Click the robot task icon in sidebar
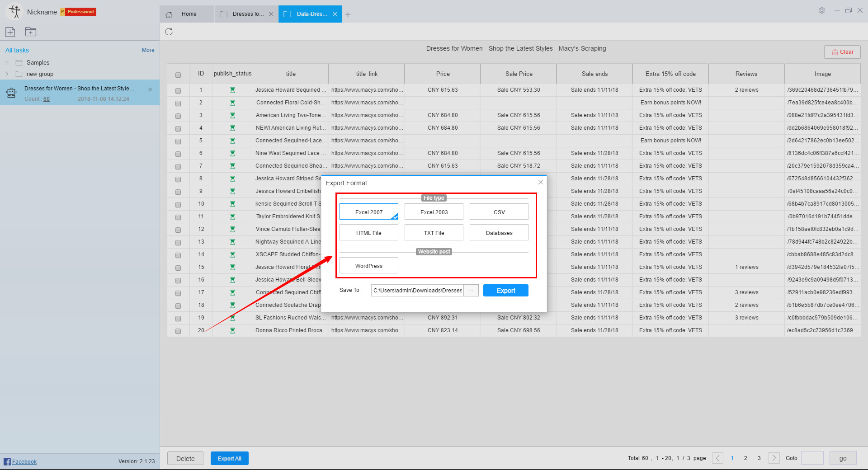This screenshot has height=470, width=868. (x=11, y=93)
